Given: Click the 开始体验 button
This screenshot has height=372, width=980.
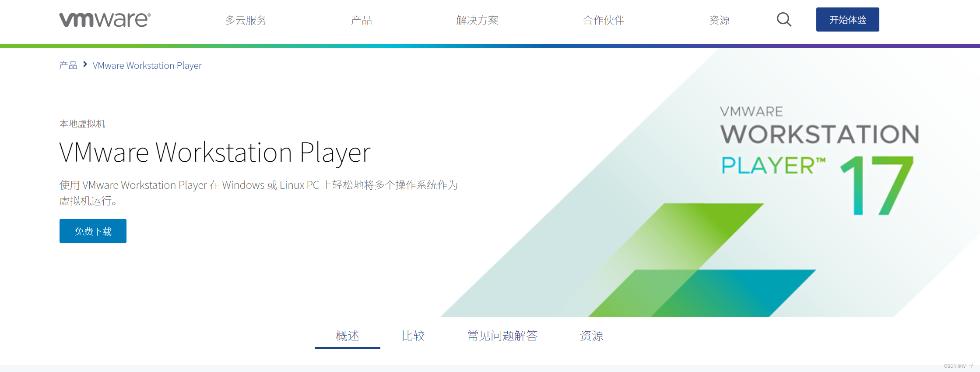Looking at the screenshot, I should (x=847, y=20).
